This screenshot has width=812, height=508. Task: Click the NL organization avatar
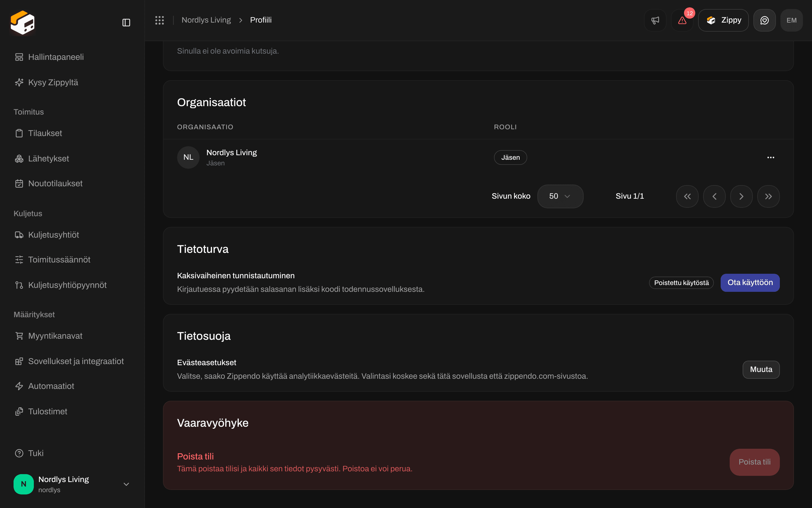[188, 157]
